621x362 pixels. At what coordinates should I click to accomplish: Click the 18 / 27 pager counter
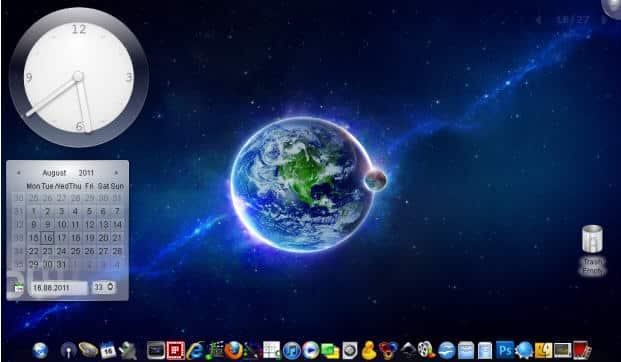point(573,20)
